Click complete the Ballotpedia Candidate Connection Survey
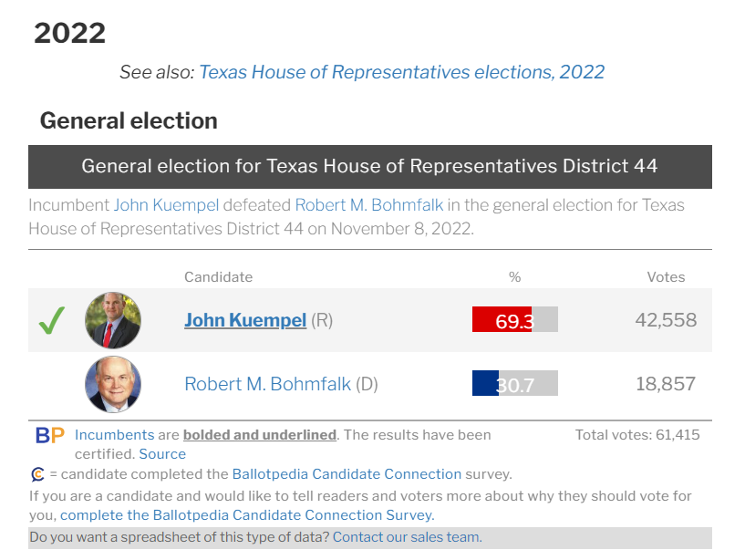The height and width of the screenshot is (560, 745). pos(260,515)
